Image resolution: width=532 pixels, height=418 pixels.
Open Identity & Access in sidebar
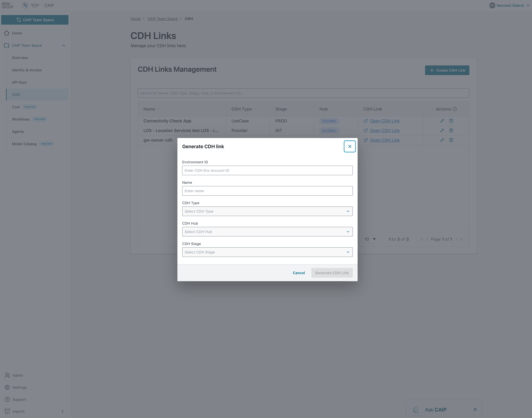click(27, 70)
